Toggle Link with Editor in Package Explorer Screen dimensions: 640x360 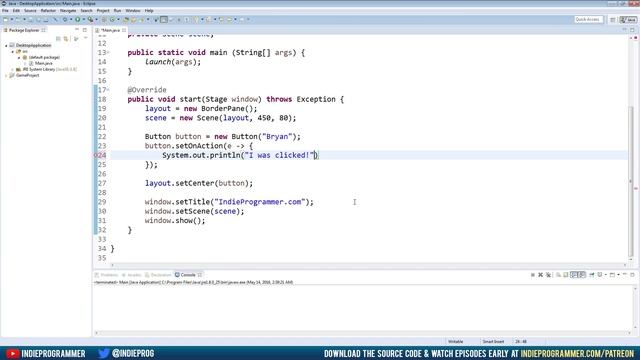click(x=66, y=39)
